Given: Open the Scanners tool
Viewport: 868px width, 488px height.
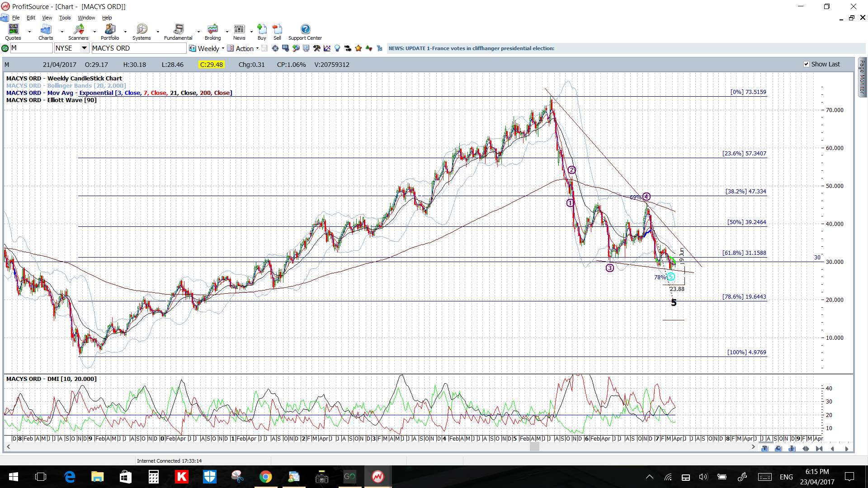Looking at the screenshot, I should 78,32.
